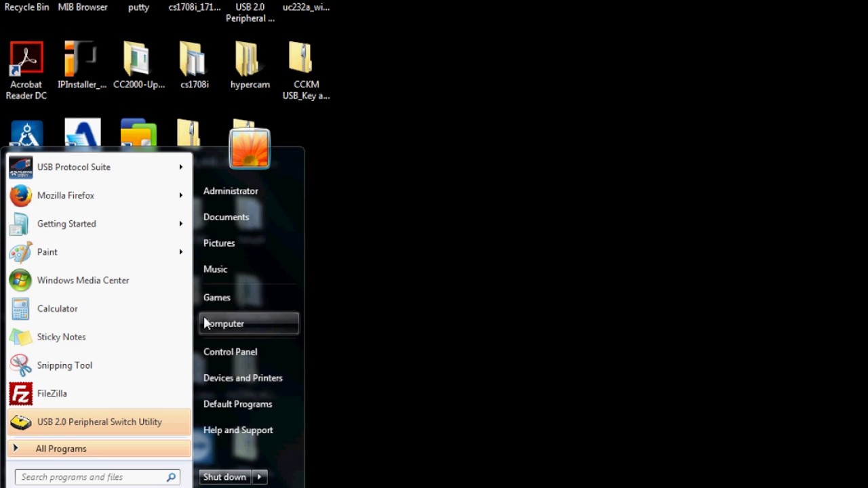Launch Mozilla Firefox from Start menu
This screenshot has height=488, width=868.
point(66,195)
